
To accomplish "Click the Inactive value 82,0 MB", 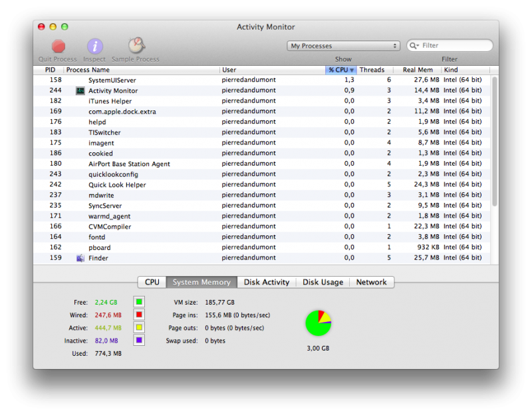I will [106, 341].
